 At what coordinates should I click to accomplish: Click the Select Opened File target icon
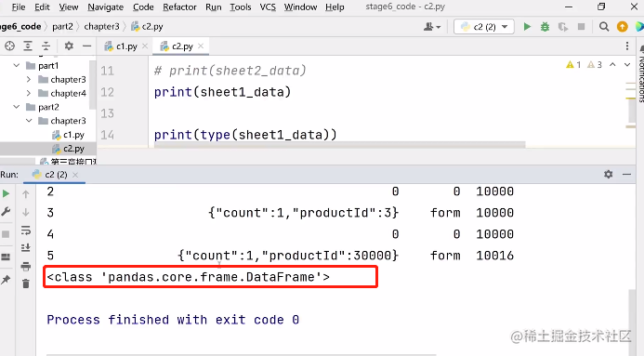coord(10,46)
